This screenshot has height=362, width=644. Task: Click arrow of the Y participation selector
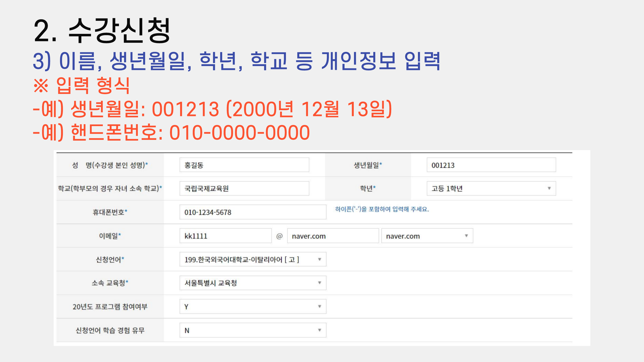point(319,306)
